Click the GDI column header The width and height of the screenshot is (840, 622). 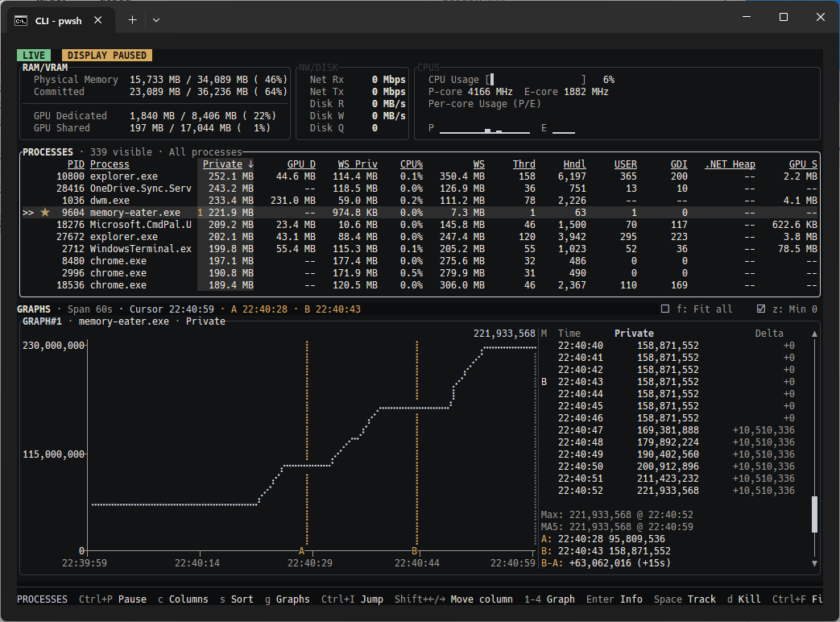[x=679, y=164]
